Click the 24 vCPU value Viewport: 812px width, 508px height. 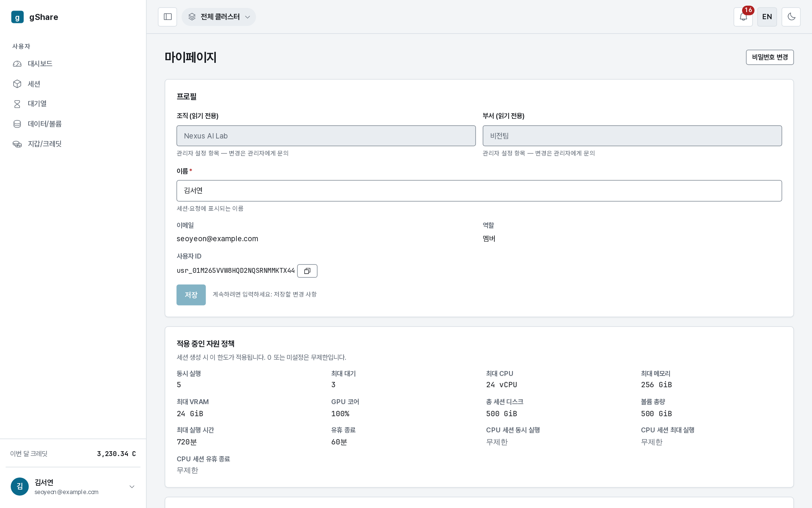click(501, 385)
